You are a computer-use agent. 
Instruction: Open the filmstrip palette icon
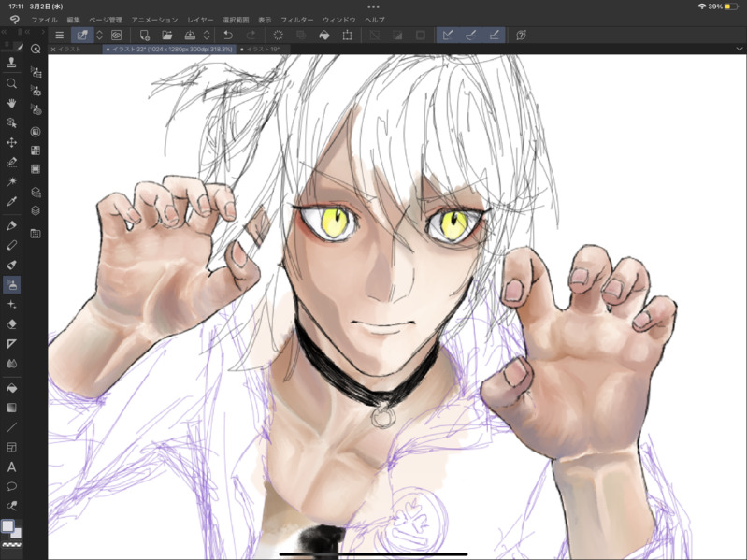pyautogui.click(x=36, y=169)
